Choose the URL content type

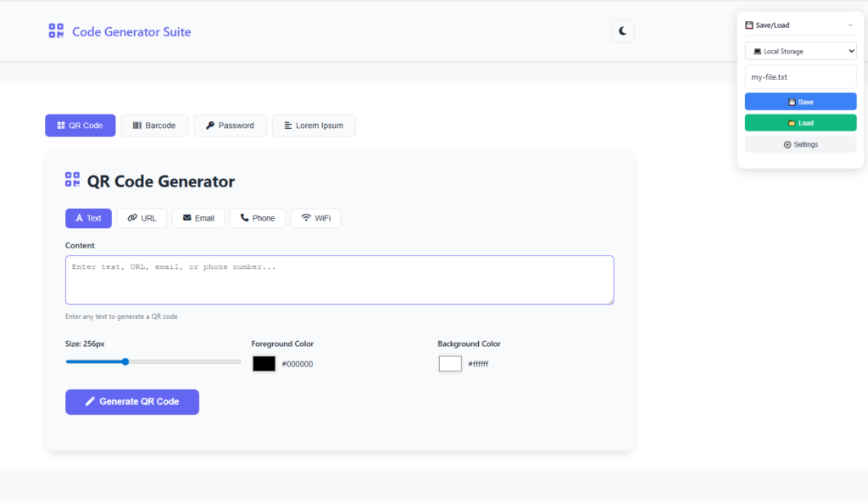(142, 218)
